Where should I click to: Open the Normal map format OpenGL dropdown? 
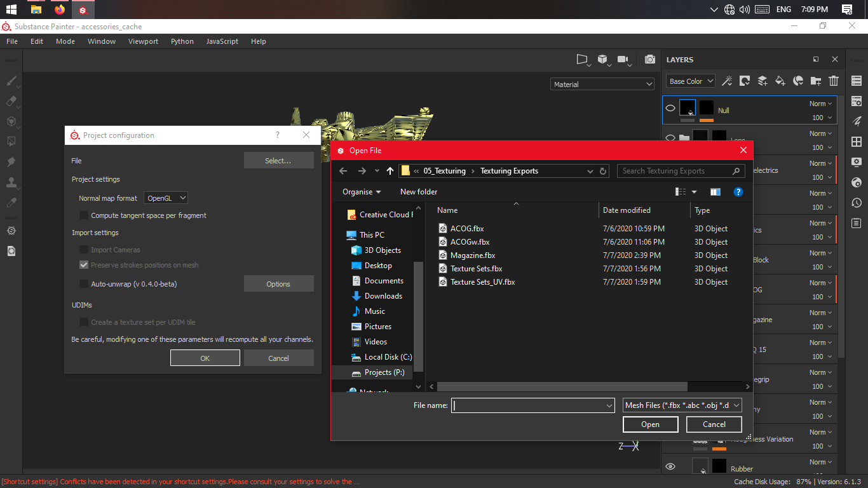(x=166, y=198)
